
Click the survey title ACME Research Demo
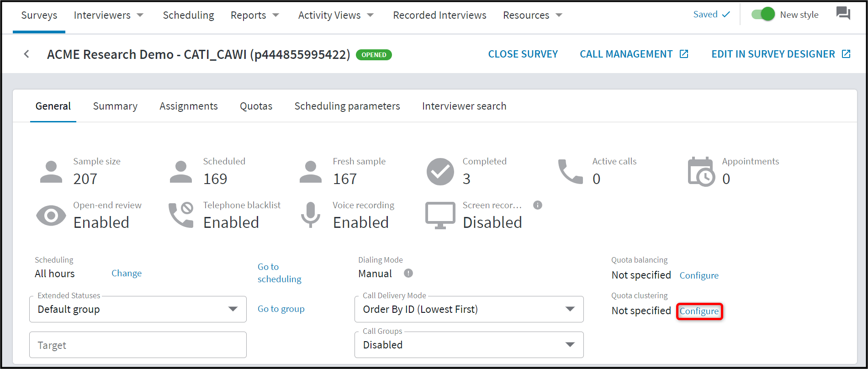point(199,54)
